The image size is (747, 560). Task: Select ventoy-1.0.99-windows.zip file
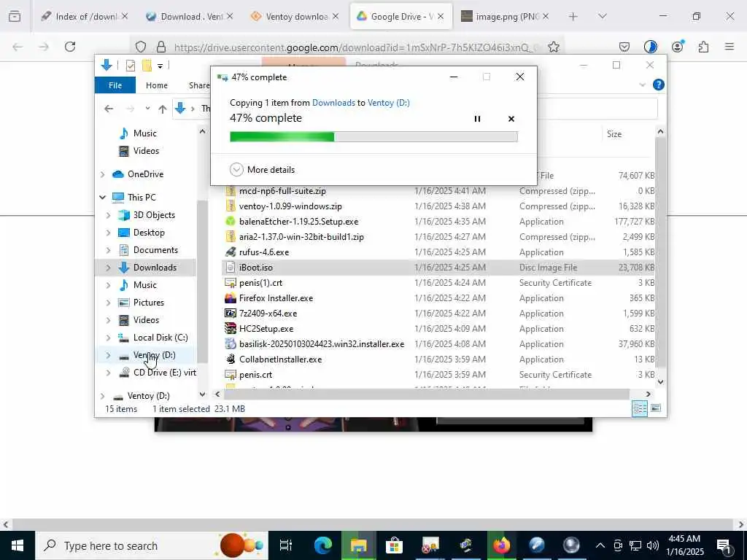pyautogui.click(x=290, y=206)
